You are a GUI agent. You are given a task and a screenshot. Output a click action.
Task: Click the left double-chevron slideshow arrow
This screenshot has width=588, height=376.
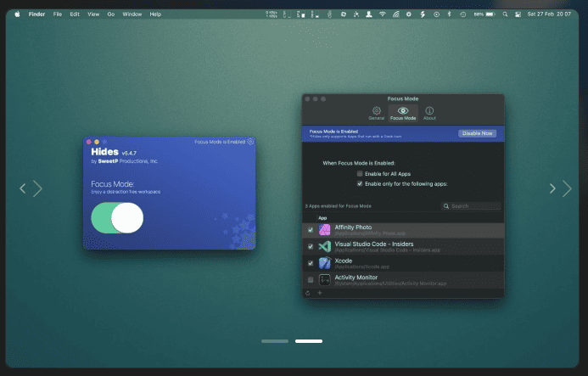(x=31, y=188)
